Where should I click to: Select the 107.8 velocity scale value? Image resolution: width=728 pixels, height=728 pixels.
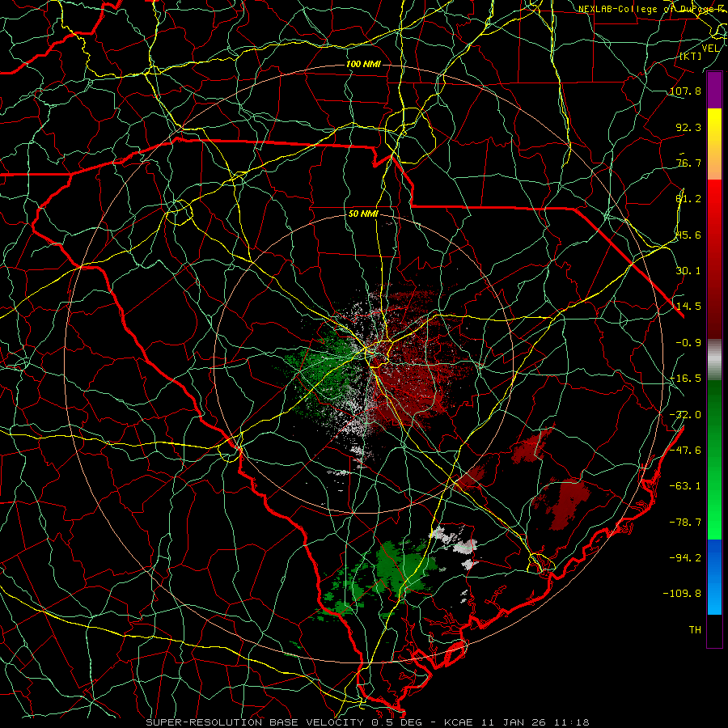[685, 91]
